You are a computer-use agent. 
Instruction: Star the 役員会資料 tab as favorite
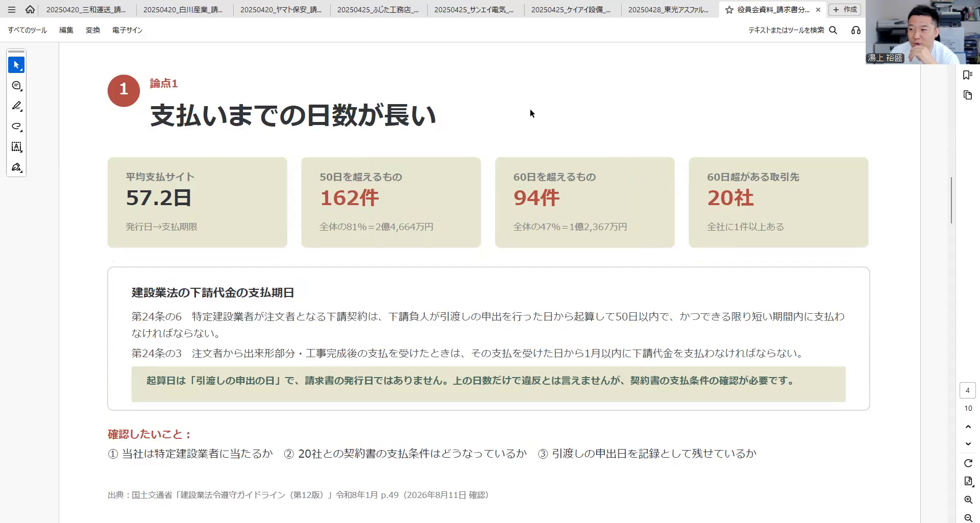pos(729,10)
